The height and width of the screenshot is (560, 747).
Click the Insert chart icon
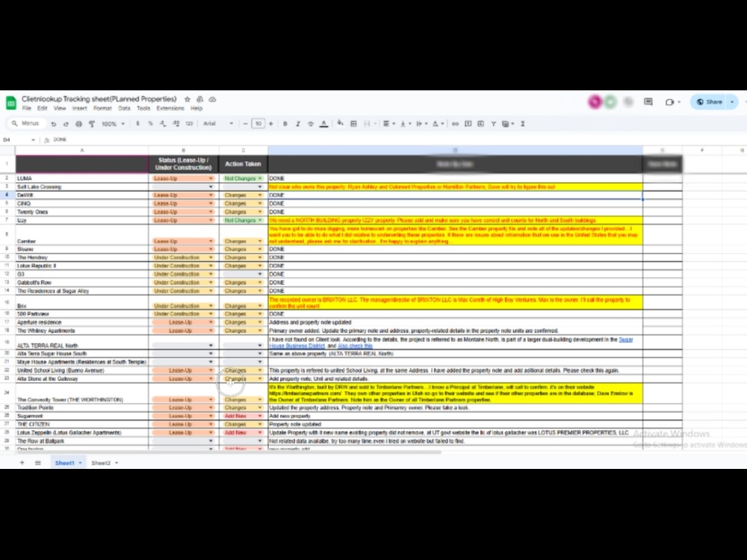tap(480, 124)
